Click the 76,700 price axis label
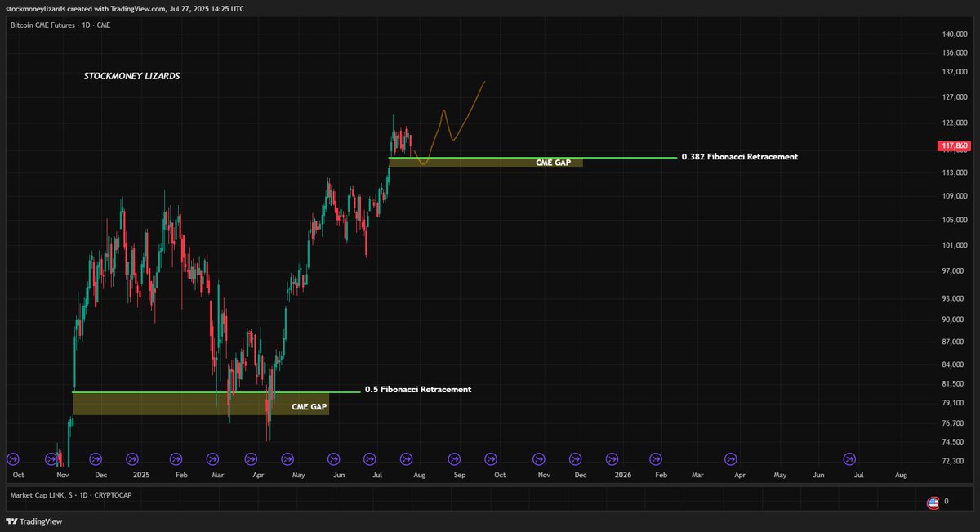 (x=952, y=422)
